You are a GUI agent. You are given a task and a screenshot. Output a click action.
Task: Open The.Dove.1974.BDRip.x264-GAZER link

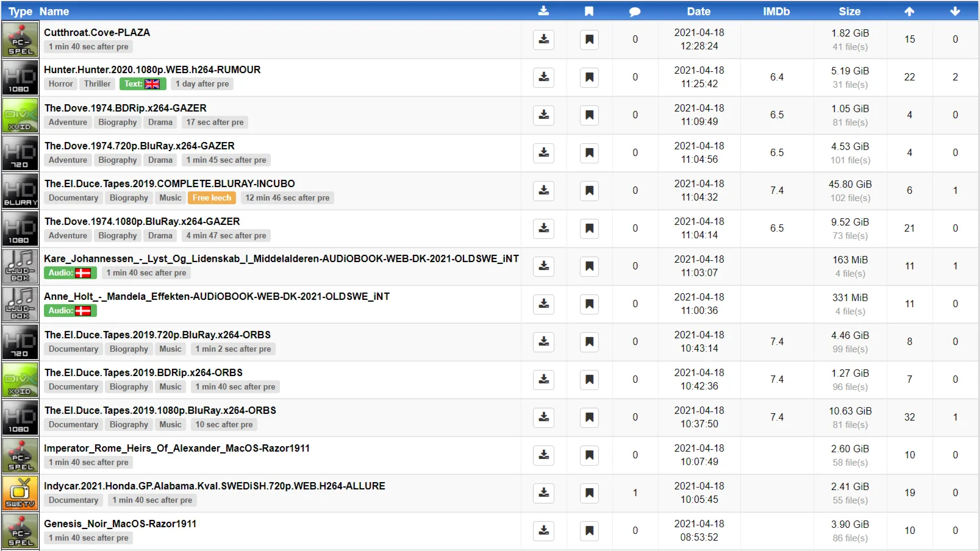tap(126, 108)
